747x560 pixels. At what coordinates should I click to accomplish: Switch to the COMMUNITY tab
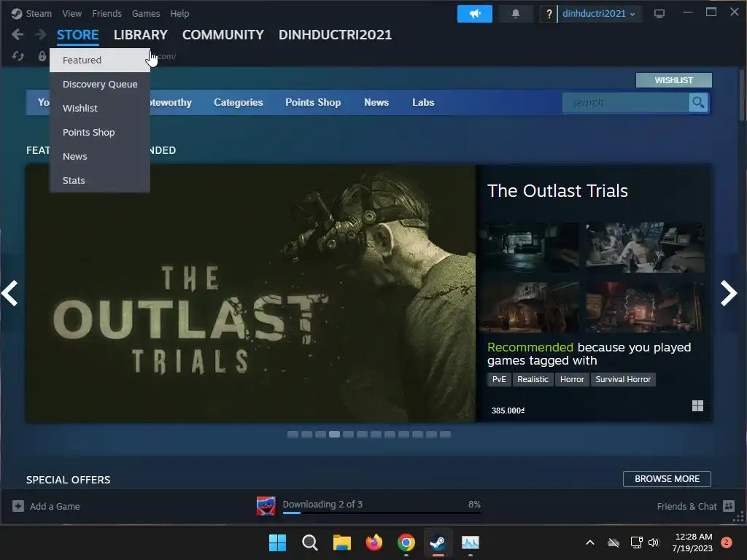(x=223, y=35)
